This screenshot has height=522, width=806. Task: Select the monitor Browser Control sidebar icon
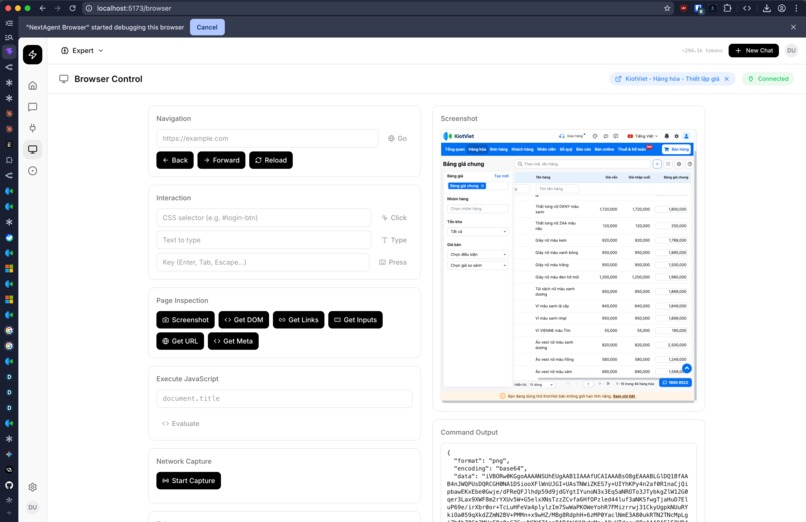tap(32, 150)
